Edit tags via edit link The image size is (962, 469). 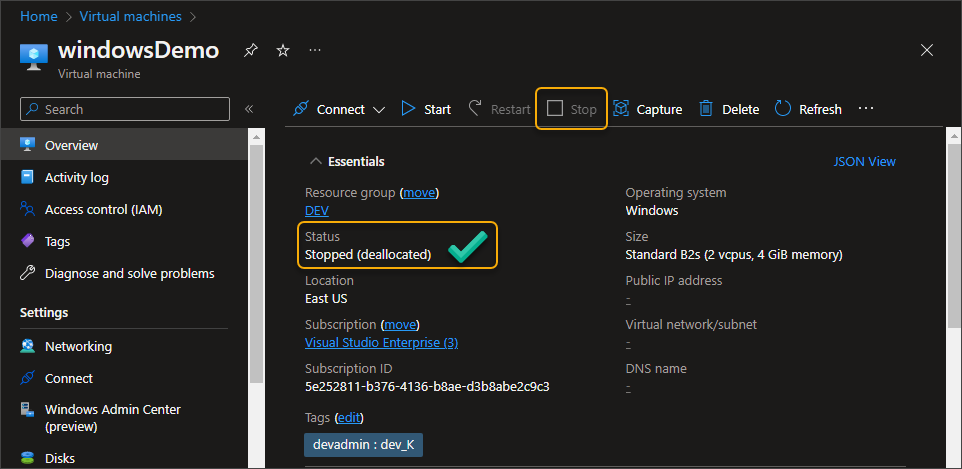[349, 418]
